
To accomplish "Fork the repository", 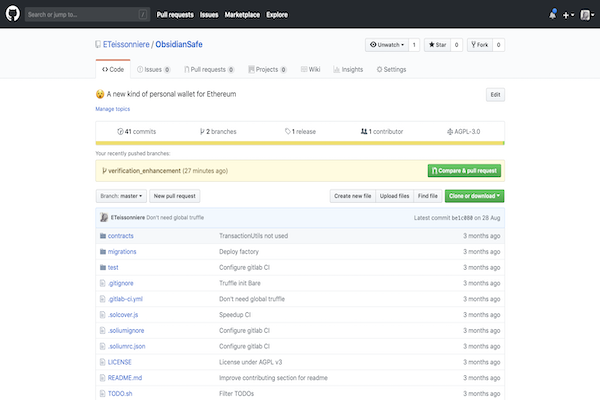I will pyautogui.click(x=480, y=45).
